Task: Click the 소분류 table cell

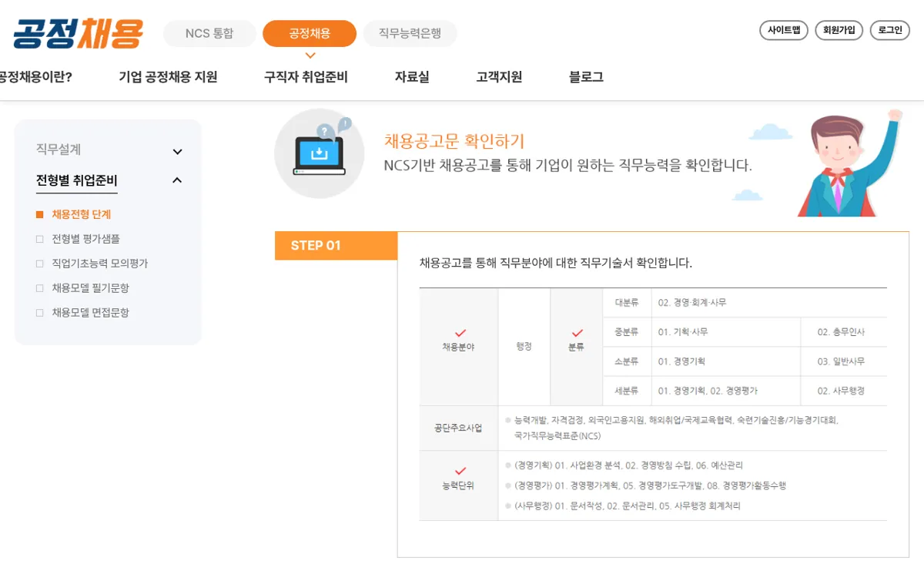Action: pyautogui.click(x=627, y=361)
